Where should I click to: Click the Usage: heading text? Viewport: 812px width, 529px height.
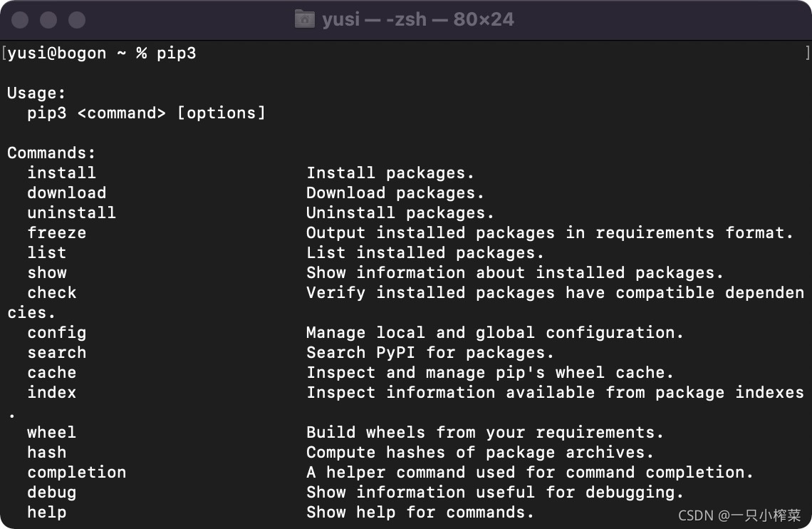pos(36,93)
